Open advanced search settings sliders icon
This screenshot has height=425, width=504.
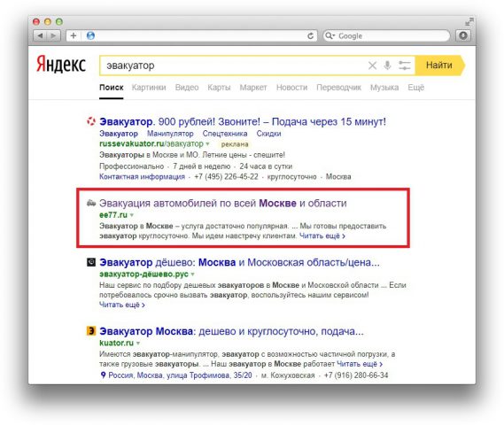click(x=405, y=66)
